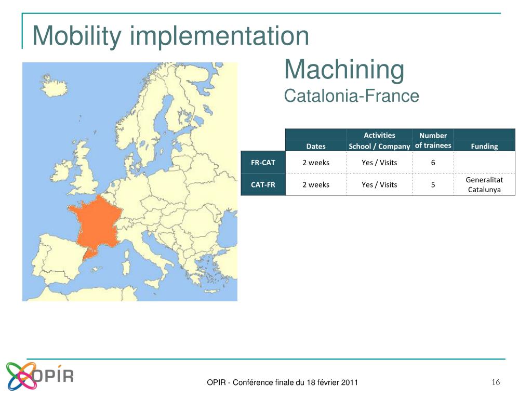
Task: Click the "FR-CAT" row label
Action: (263, 163)
